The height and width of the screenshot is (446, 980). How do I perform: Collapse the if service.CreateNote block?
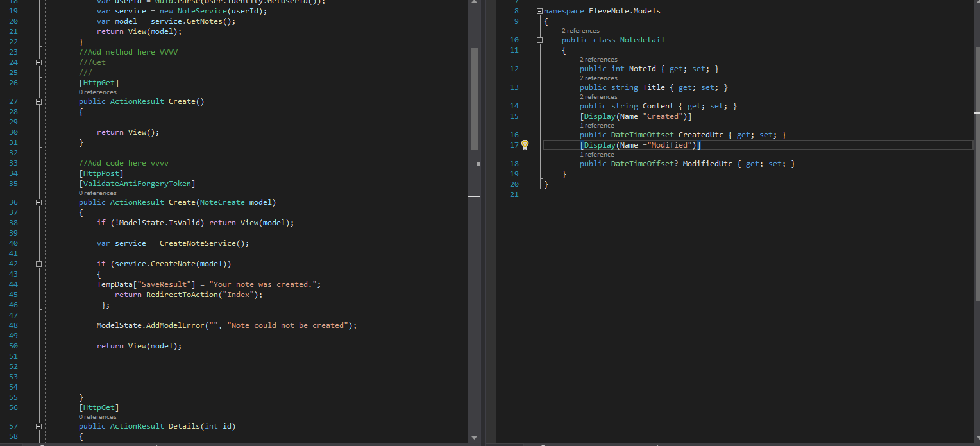coord(39,264)
